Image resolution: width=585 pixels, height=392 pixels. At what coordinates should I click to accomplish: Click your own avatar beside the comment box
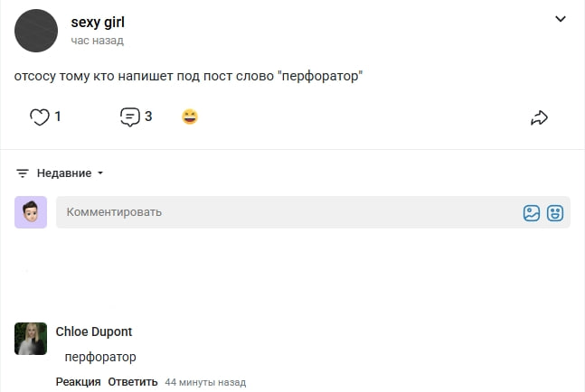coord(31,212)
